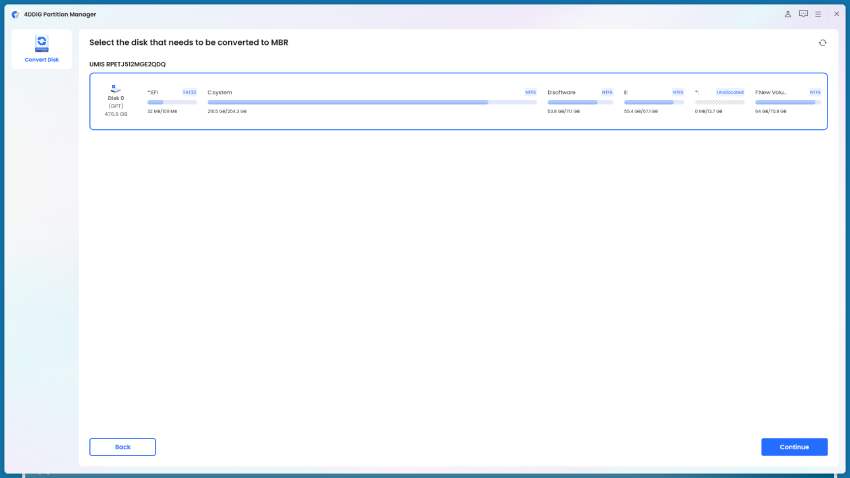Image resolution: width=850 pixels, height=478 pixels.
Task: Click the refresh disk list icon
Action: click(822, 43)
